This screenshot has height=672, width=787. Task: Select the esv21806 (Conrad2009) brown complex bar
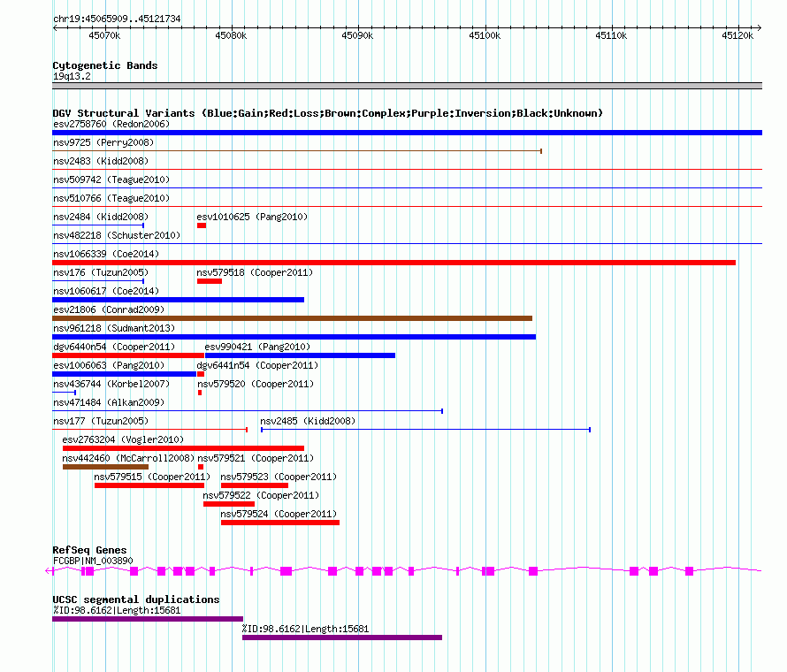pyautogui.click(x=292, y=318)
